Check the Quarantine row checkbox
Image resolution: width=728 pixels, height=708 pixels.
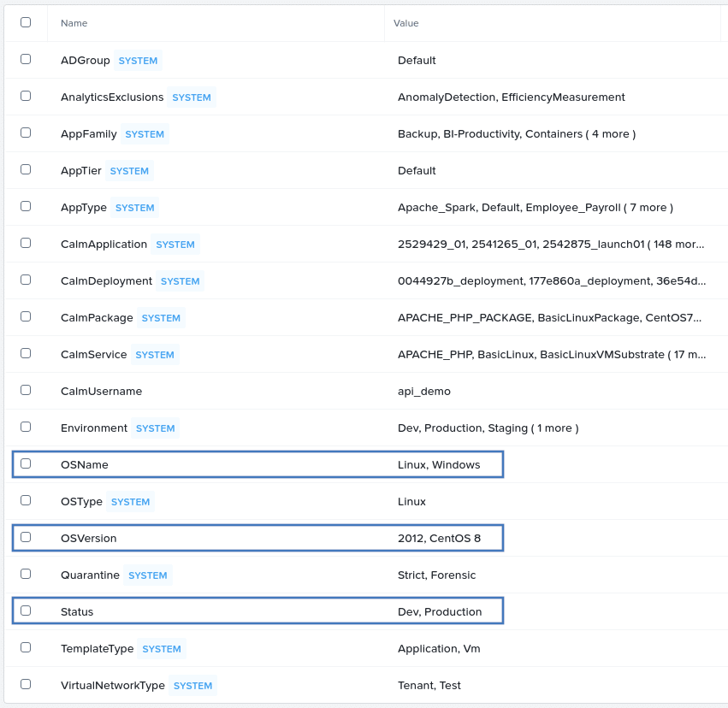pyautogui.click(x=25, y=574)
